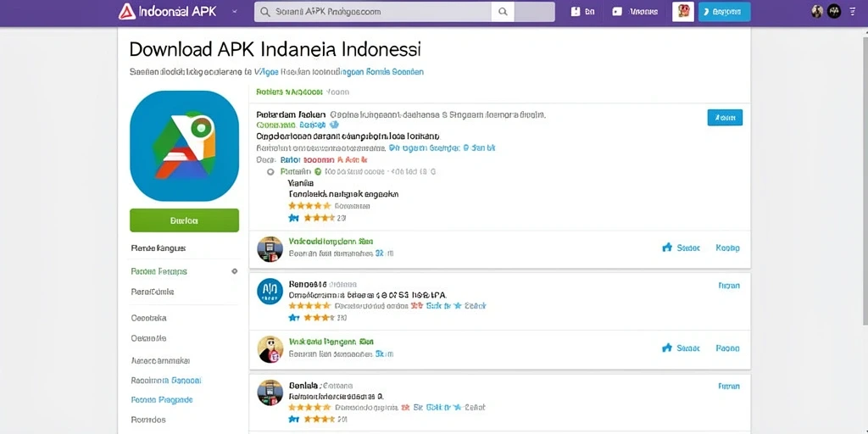Open the blue Vilgoe link in the subtitle
The image size is (868, 434).
pyautogui.click(x=267, y=72)
